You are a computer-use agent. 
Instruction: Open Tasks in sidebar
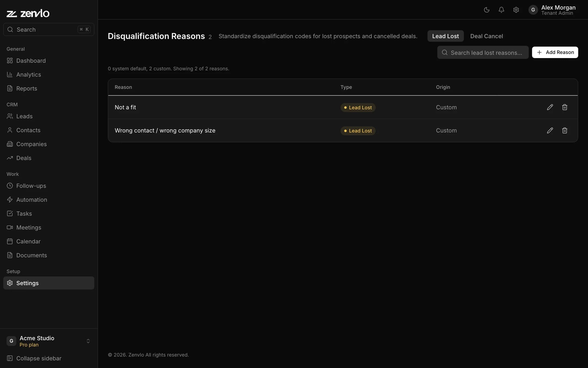click(x=49, y=213)
